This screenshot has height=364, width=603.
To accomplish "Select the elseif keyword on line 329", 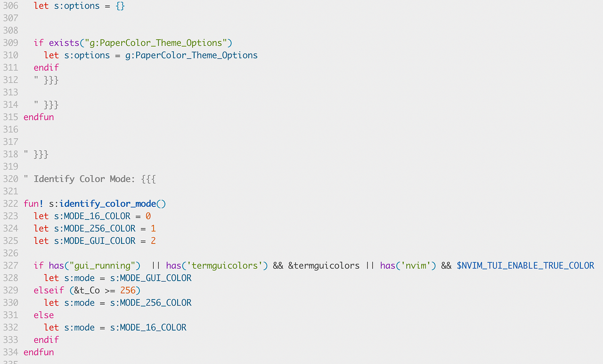I will pyautogui.click(x=49, y=290).
